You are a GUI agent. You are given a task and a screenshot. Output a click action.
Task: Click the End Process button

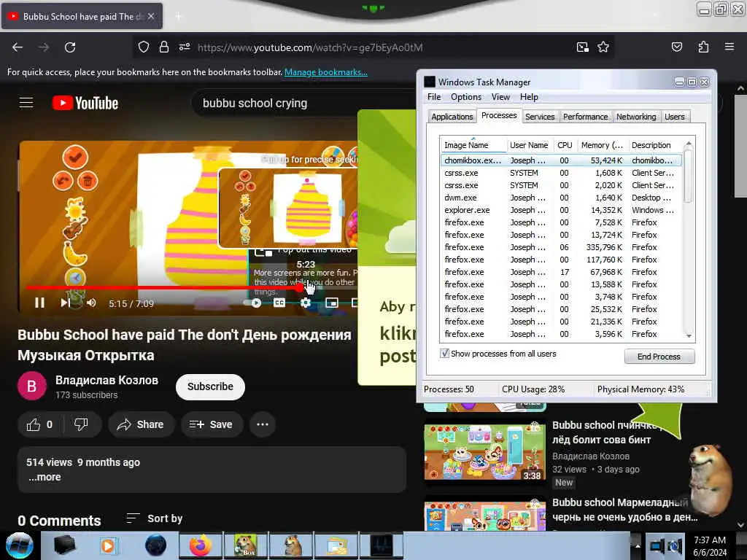tap(659, 357)
